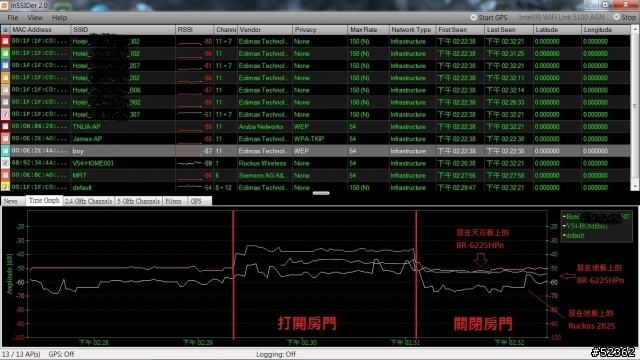Click the inSSIDer app icon in title bar
The width and height of the screenshot is (640, 360).
pos(4,5)
